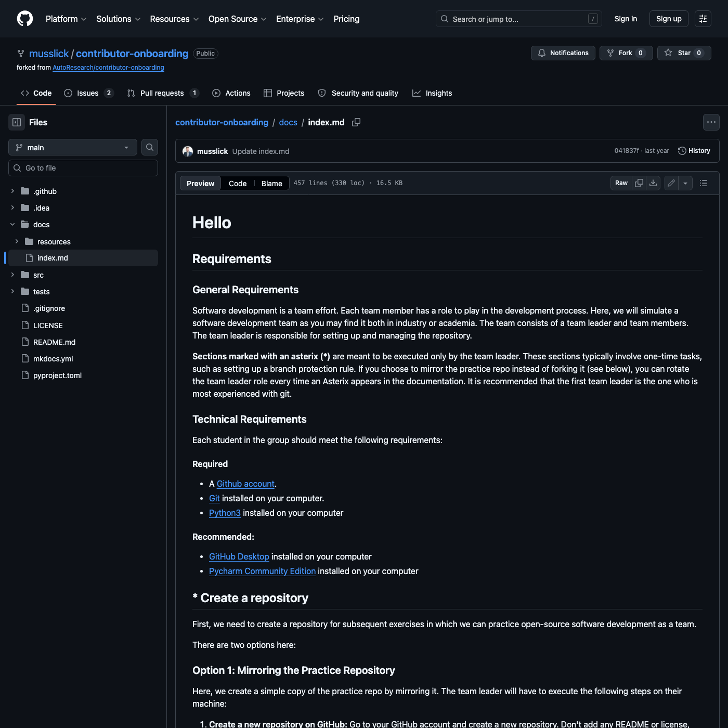728x728 pixels.
Task: Open the Github account link
Action: [x=245, y=484]
